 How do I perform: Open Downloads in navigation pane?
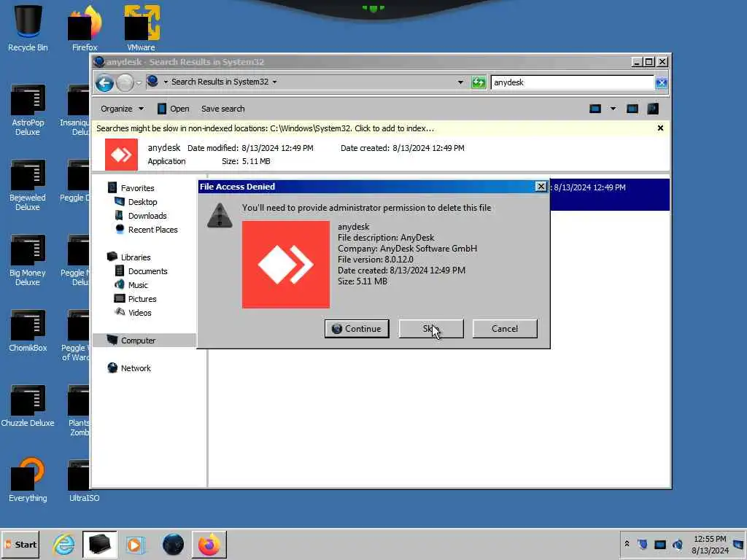[x=147, y=216]
